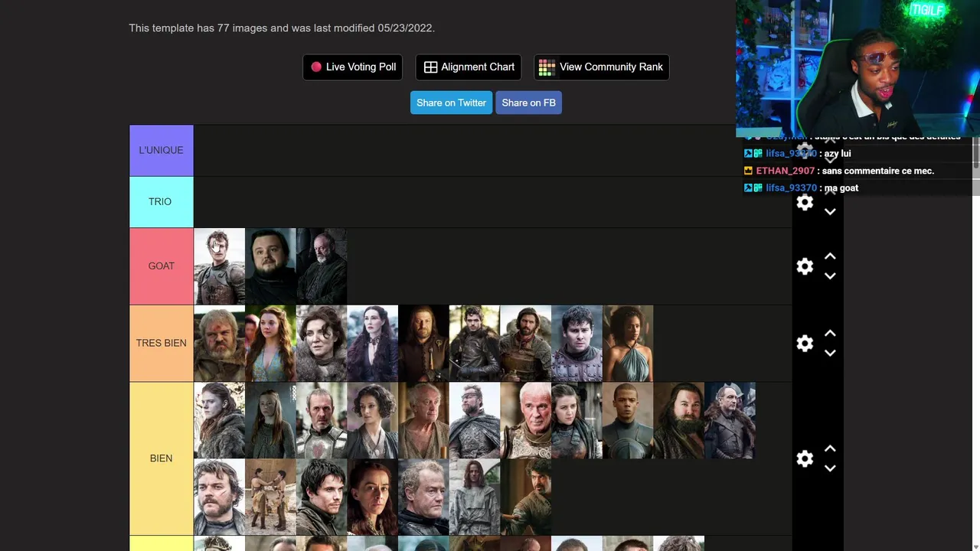Viewport: 980px width, 551px height.
Task: Select the short curly-haired woman in grey robe
Action: [373, 420]
